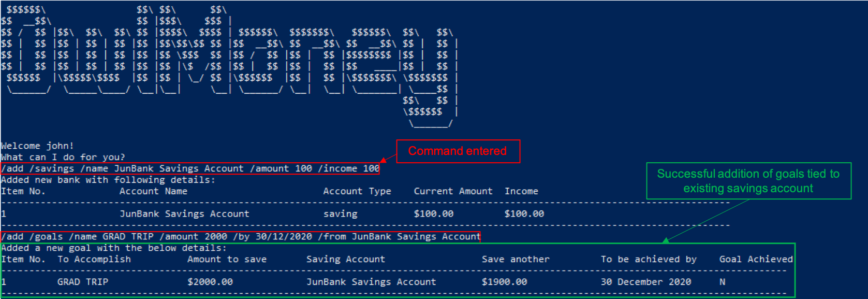Screen dimensions: 868x299
Task: Click the "Welcome john!" greeting text
Action: pyautogui.click(x=37, y=146)
